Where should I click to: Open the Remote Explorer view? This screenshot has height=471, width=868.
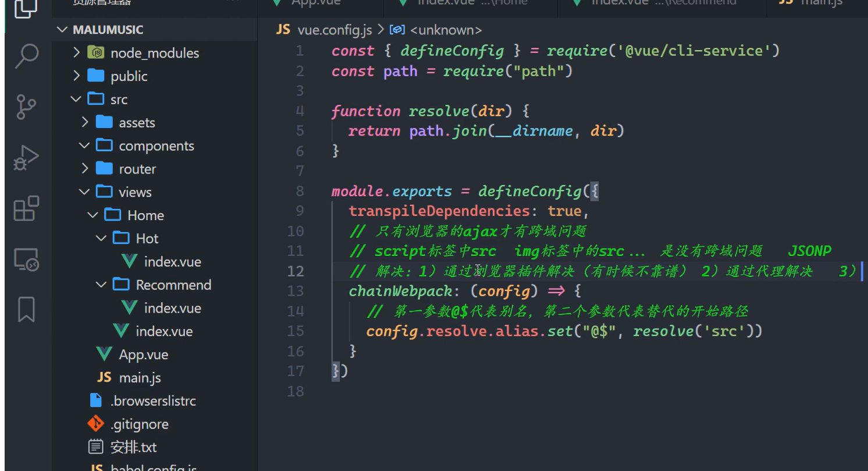[x=26, y=259]
